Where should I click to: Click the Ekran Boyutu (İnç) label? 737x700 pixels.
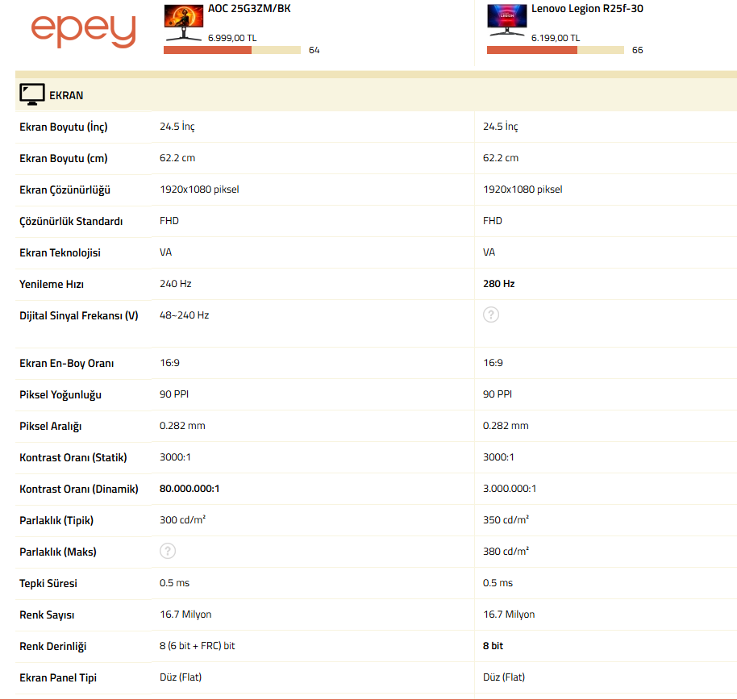point(64,127)
